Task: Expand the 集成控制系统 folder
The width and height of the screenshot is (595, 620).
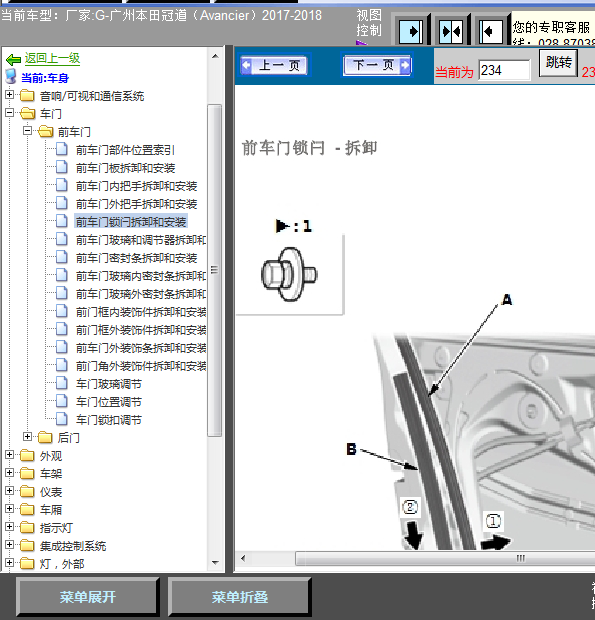Action: [9, 544]
